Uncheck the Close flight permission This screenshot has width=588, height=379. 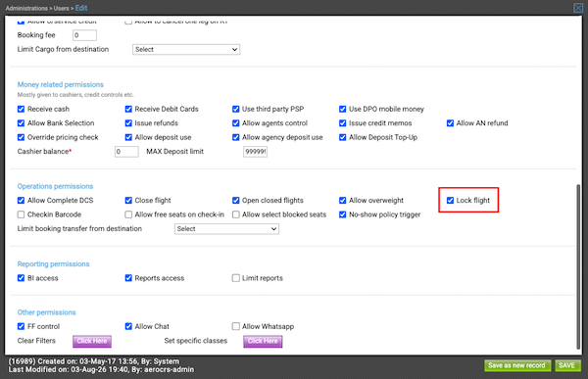pos(128,201)
